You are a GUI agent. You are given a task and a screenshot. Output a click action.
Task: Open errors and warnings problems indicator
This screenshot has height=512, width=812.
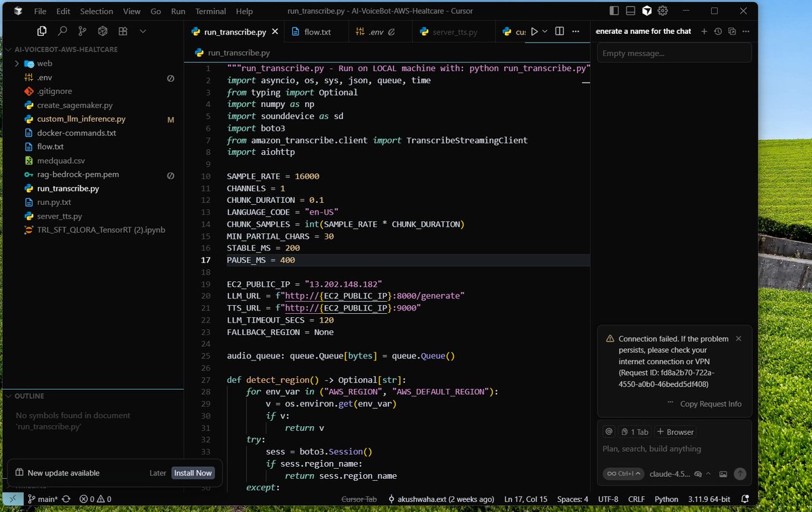pyautogui.click(x=95, y=499)
